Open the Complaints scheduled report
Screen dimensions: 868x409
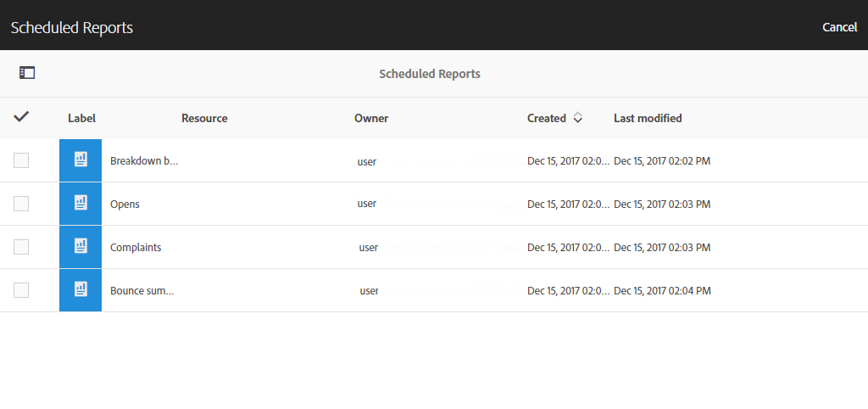136,248
